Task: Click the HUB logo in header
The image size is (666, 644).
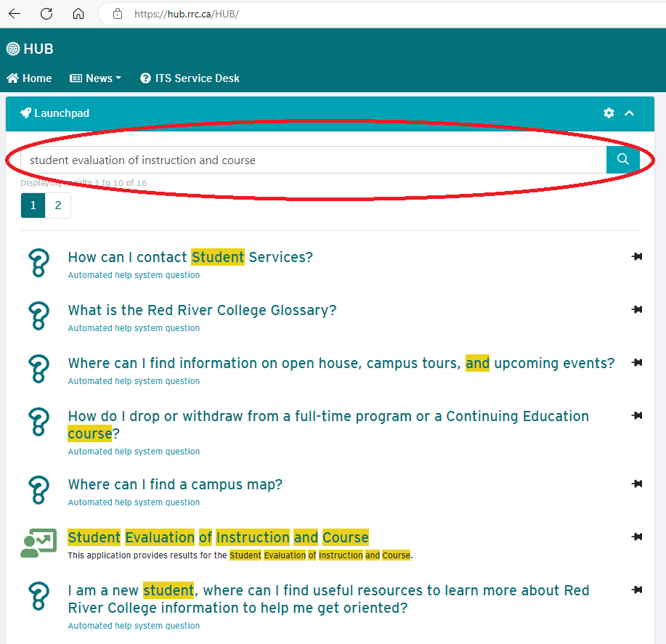Action: click(x=30, y=49)
